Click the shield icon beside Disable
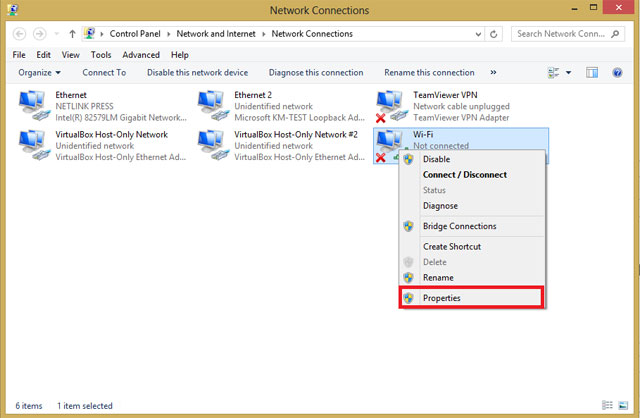The width and height of the screenshot is (640, 418). pos(408,159)
